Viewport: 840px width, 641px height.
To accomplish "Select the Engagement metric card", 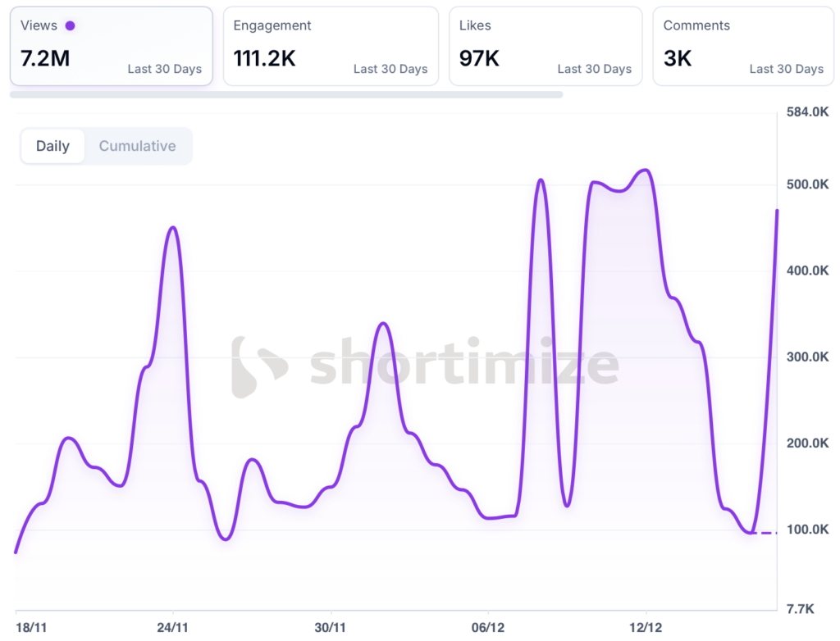I will pos(331,46).
